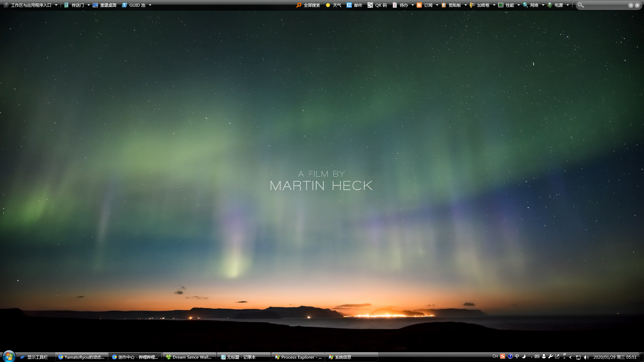This screenshot has width=644, height=362.
Task: Open 性能 performance monitor item
Action: pyautogui.click(x=506, y=5)
